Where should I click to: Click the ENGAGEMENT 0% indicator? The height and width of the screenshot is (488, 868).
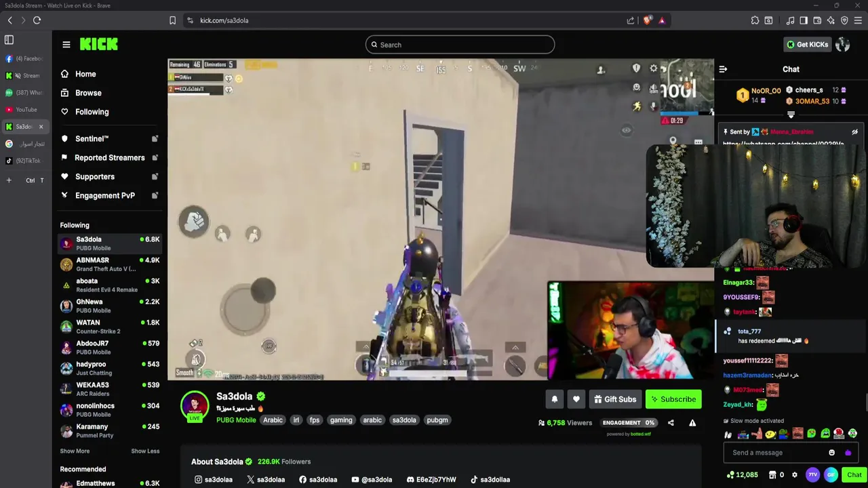(629, 423)
